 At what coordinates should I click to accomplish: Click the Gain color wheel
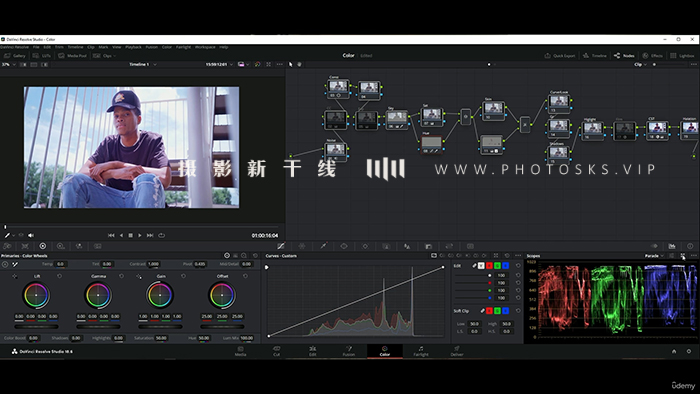pos(160,295)
